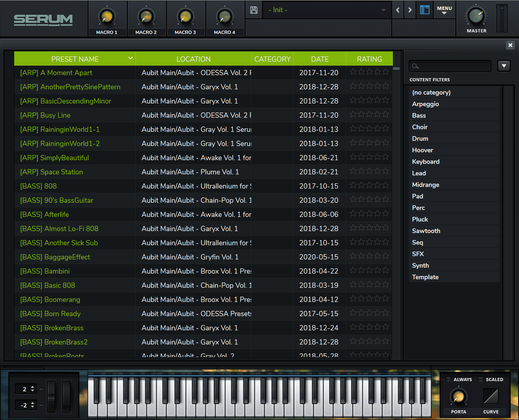Rate [BASS] Born Ready stars

(369, 313)
